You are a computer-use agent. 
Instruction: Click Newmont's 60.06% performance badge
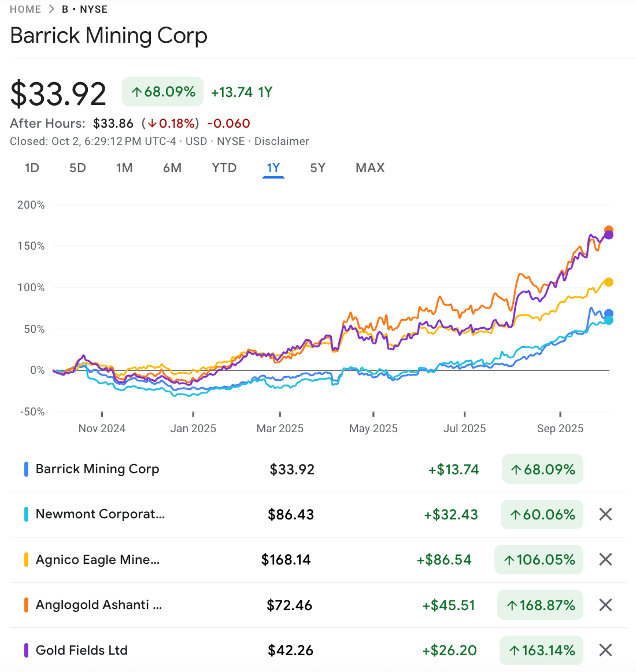point(541,514)
